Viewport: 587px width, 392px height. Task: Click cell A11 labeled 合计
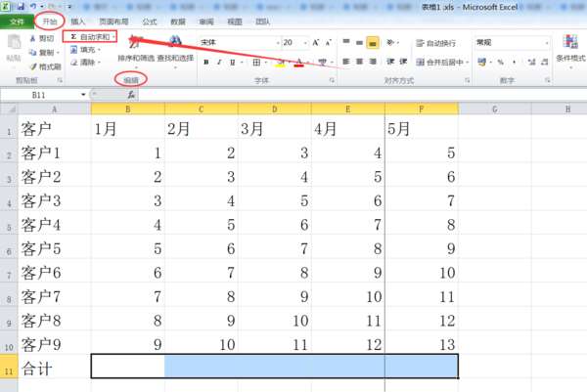click(54, 367)
